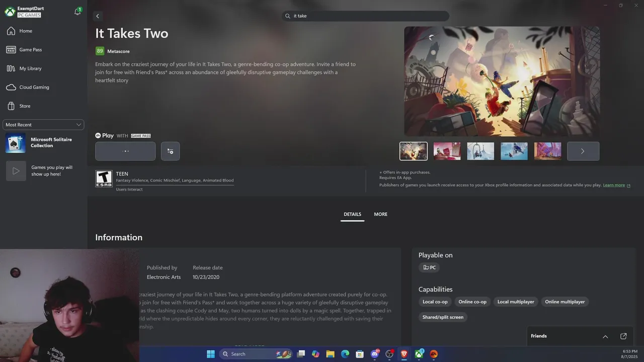Image resolution: width=644 pixels, height=362 pixels.
Task: Click the large game screenshot
Action: pos(502,81)
